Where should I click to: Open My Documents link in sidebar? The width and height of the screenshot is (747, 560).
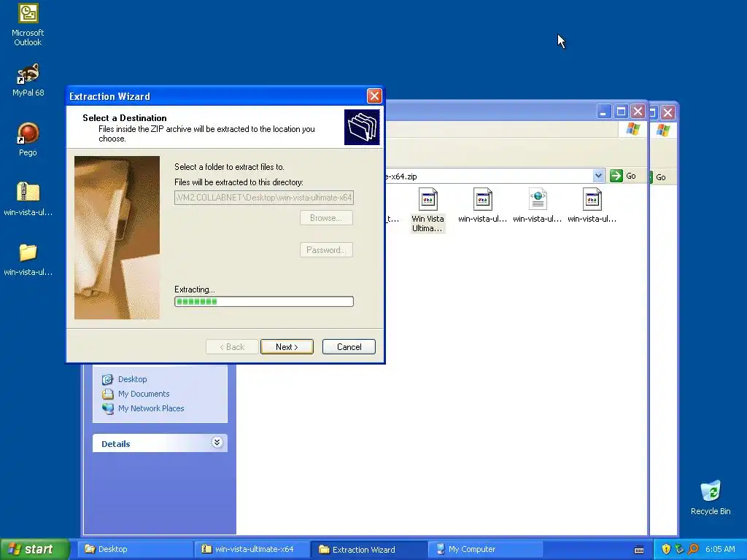coord(144,394)
